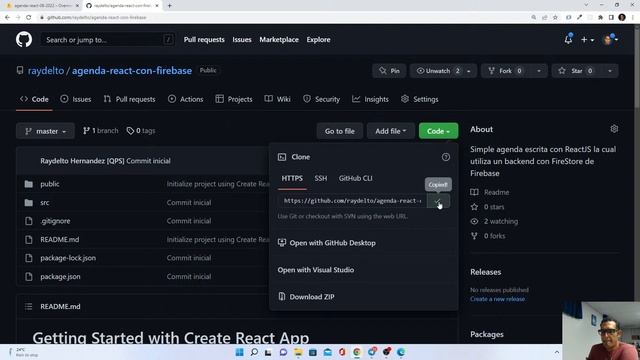
Task: Click the search or jump to field
Action: (x=108, y=40)
